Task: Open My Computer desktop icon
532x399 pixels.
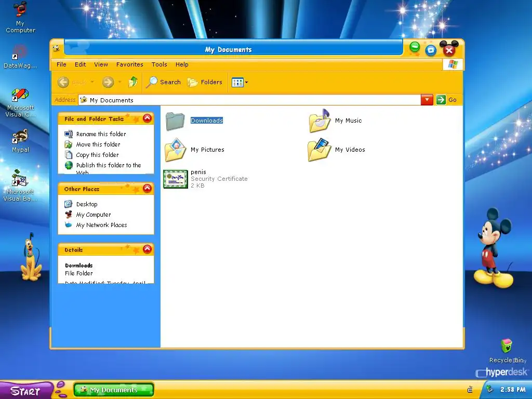Action: pos(20,17)
